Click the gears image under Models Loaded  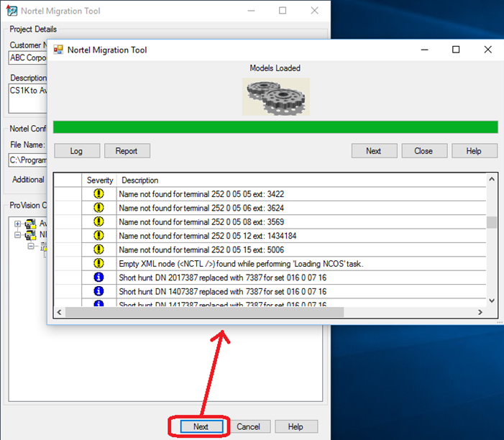point(276,97)
